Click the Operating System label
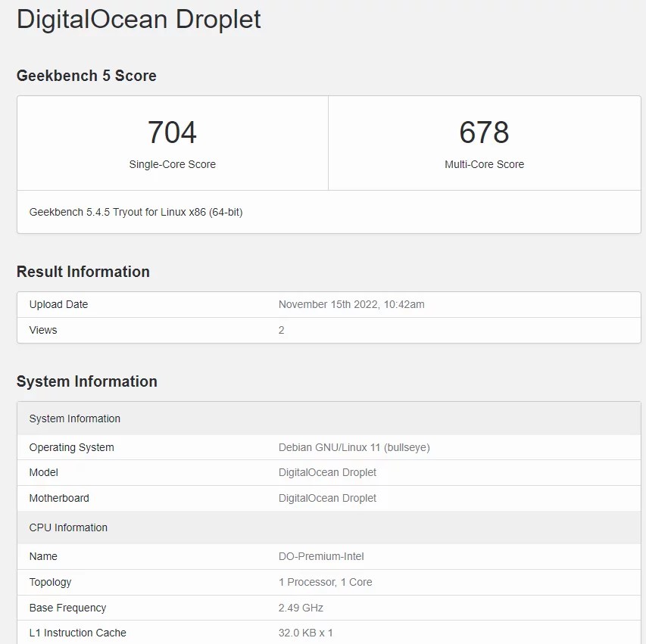Screen dimensions: 646x644 tap(72, 447)
